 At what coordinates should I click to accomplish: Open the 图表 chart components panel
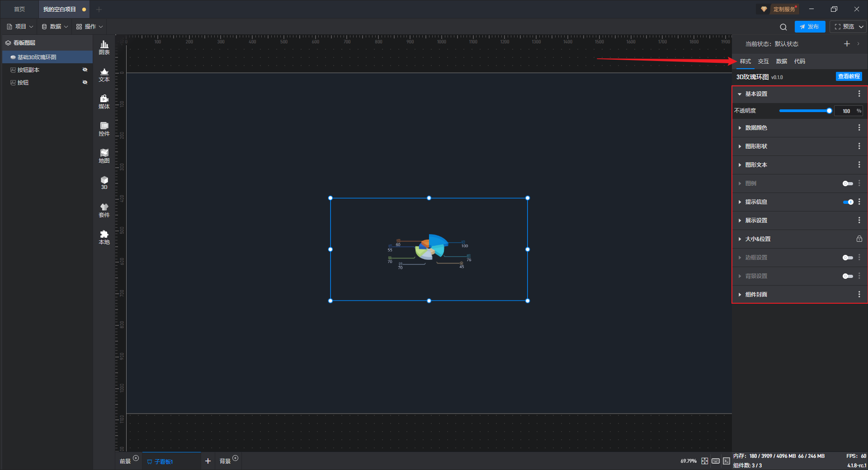click(104, 47)
